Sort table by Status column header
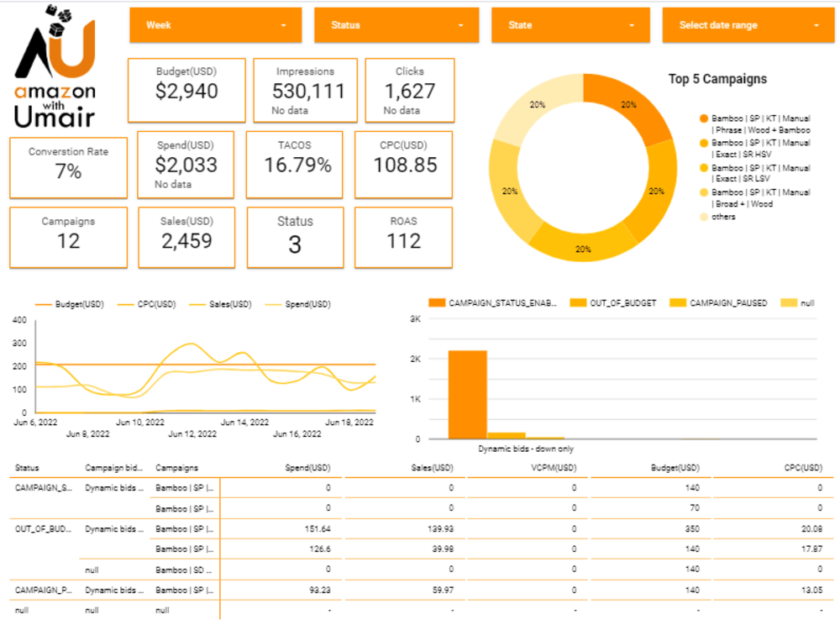 pos(28,468)
